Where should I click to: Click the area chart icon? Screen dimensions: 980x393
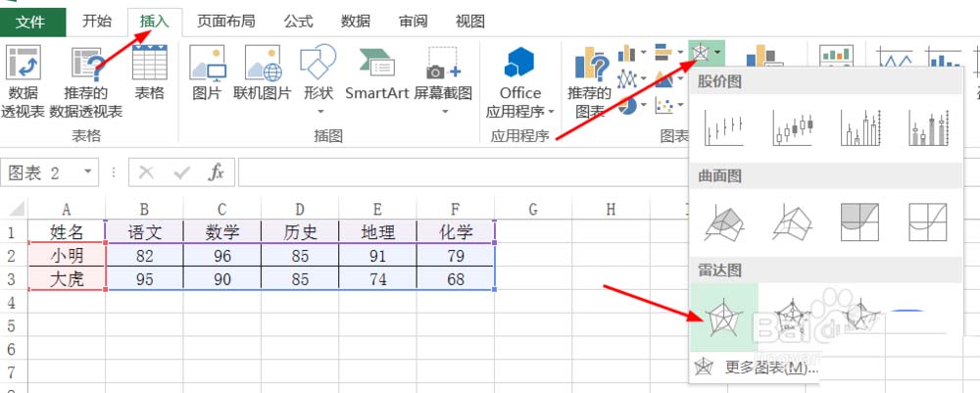click(x=663, y=79)
